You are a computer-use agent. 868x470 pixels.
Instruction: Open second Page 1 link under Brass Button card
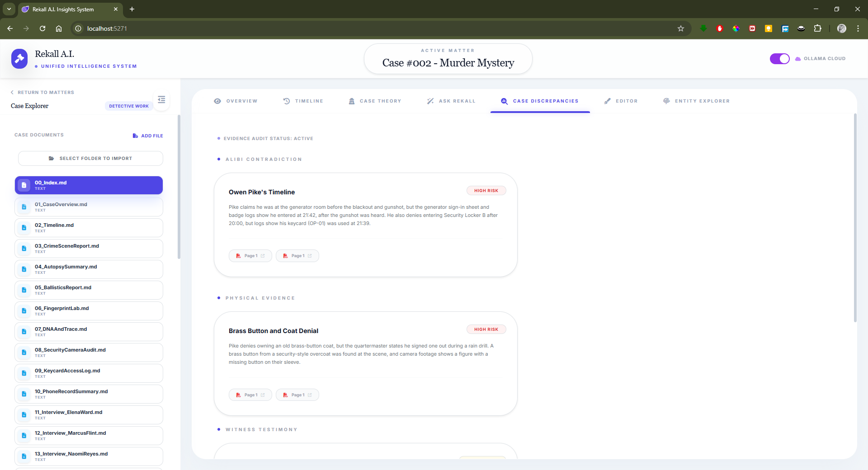297,395
